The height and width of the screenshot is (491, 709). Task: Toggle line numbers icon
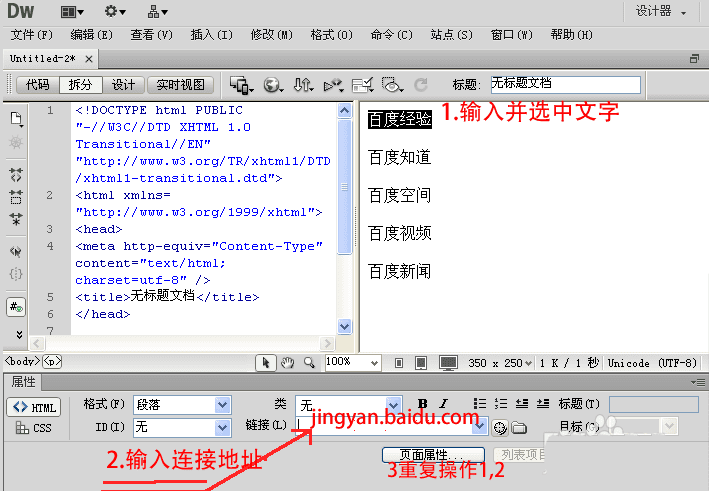[16, 307]
